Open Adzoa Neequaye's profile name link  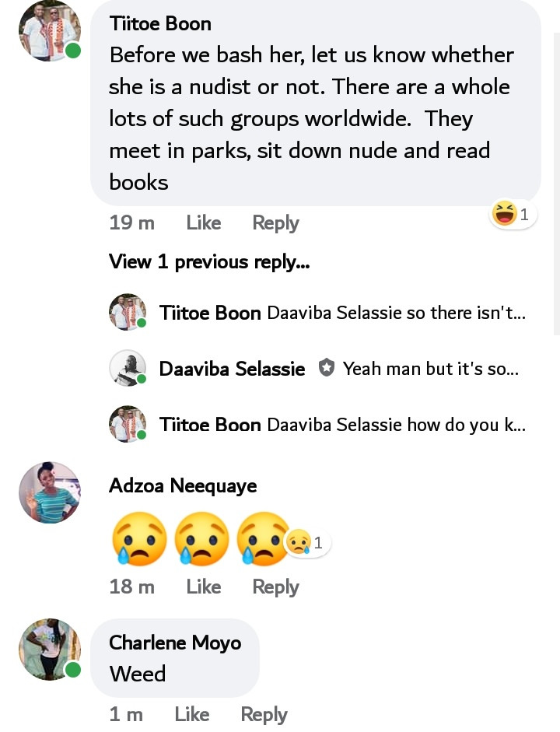(183, 486)
